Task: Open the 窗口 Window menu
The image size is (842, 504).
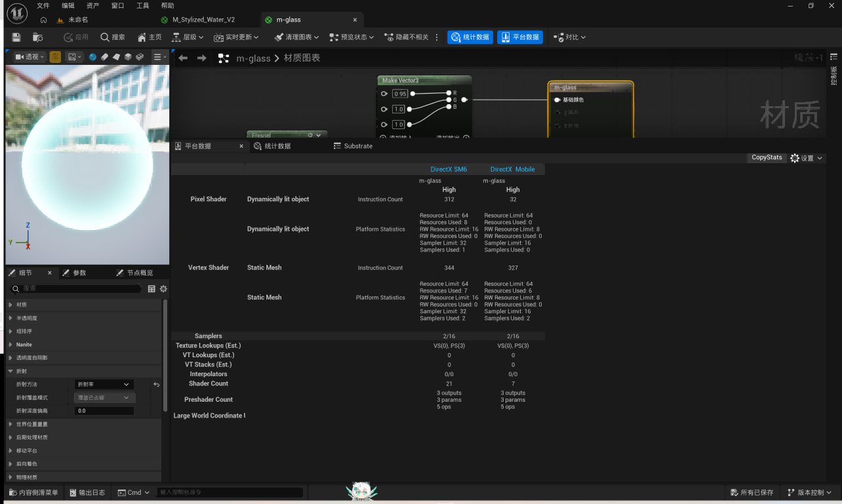Action: (x=117, y=5)
